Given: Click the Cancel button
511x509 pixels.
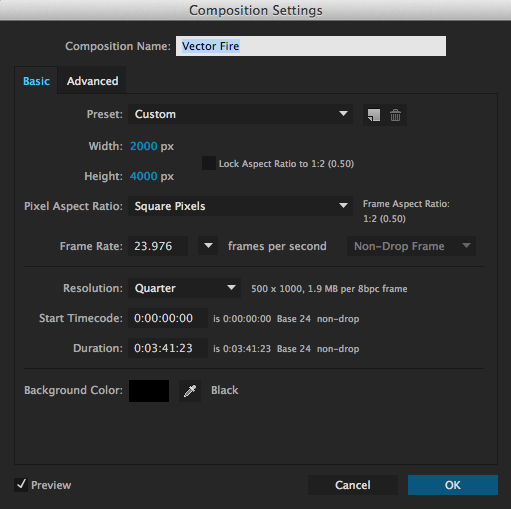Looking at the screenshot, I should pos(353,485).
